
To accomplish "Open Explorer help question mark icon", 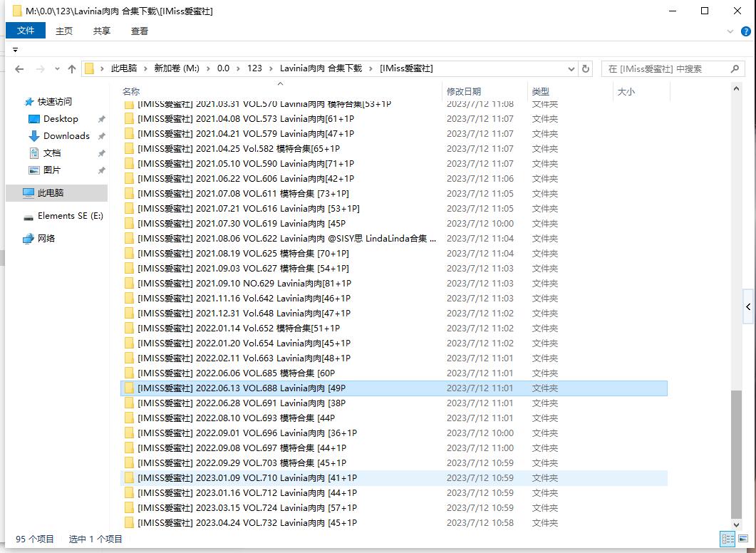I will coord(745,31).
